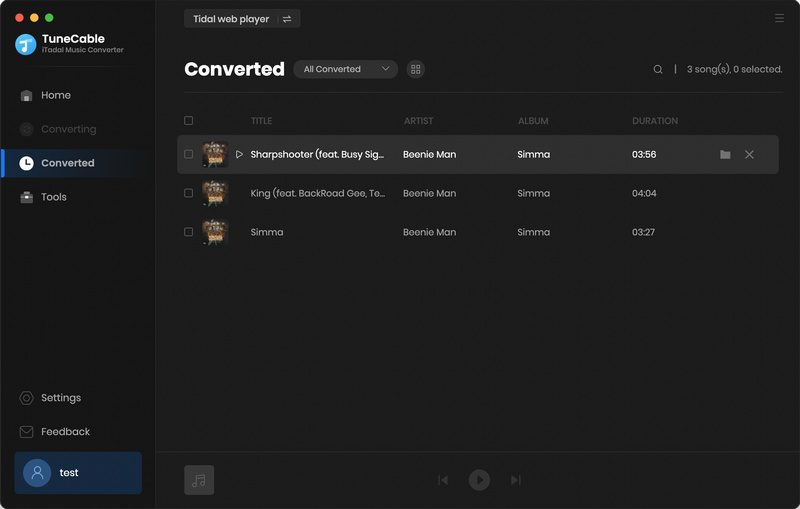Viewport: 800px width, 509px height.
Task: Click the ARTIST column header
Action: click(x=418, y=121)
